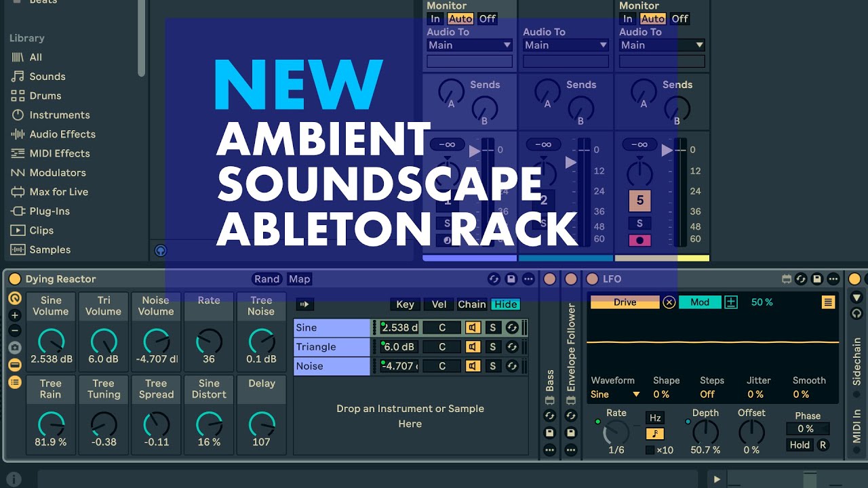The width and height of the screenshot is (868, 488).
Task: Click the chain list view icon
Action: pyautogui.click(x=14, y=382)
